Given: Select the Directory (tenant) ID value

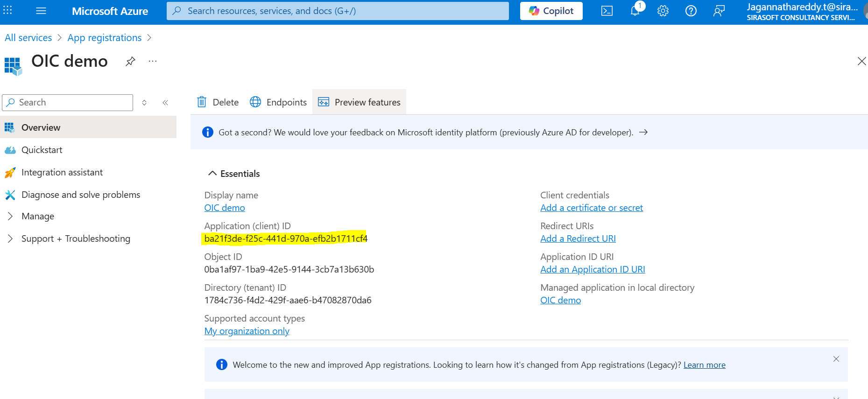Looking at the screenshot, I should click(x=288, y=300).
